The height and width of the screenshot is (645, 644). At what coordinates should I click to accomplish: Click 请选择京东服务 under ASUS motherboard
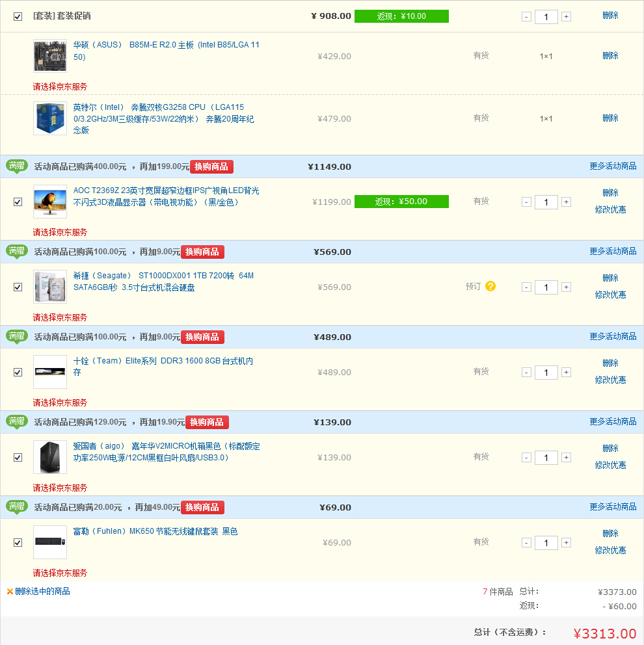coord(60,86)
